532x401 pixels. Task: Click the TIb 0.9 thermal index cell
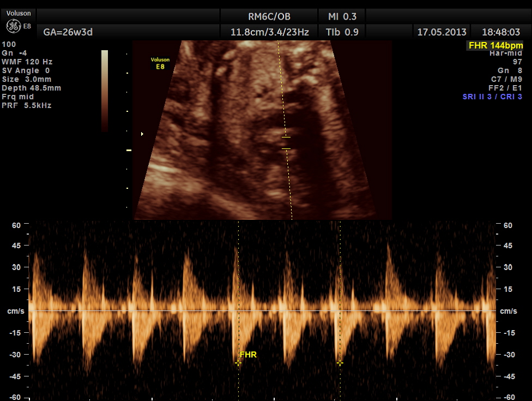342,32
